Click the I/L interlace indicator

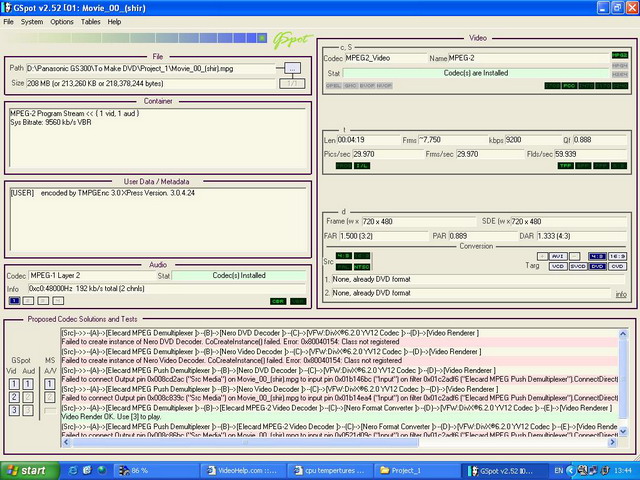362,166
